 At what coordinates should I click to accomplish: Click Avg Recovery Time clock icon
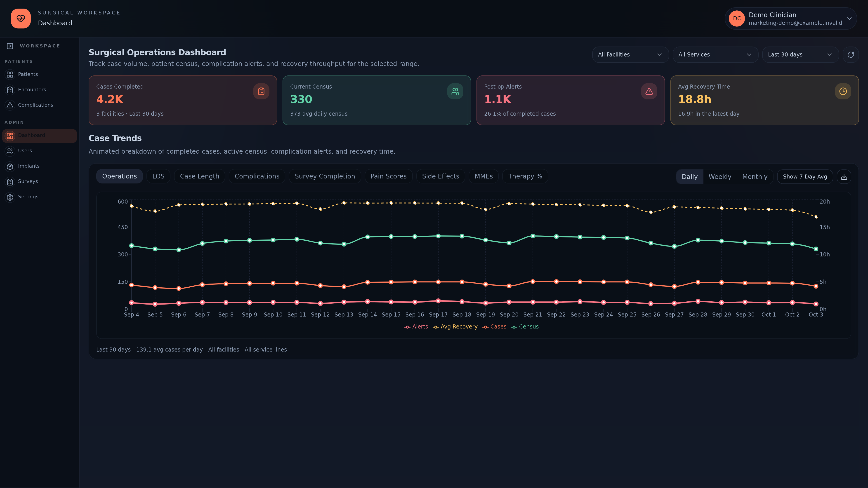(x=843, y=91)
